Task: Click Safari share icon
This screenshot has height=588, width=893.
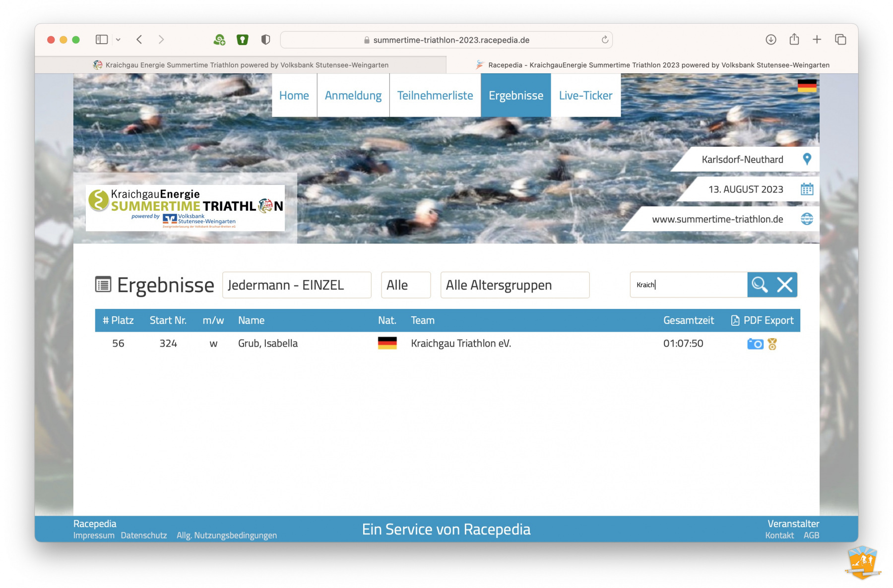Action: pos(794,40)
